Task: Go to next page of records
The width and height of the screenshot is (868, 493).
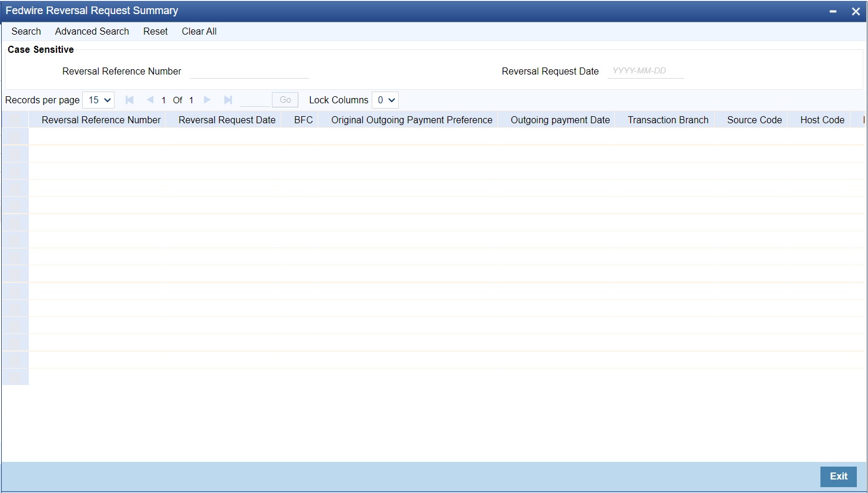Action: pos(207,100)
